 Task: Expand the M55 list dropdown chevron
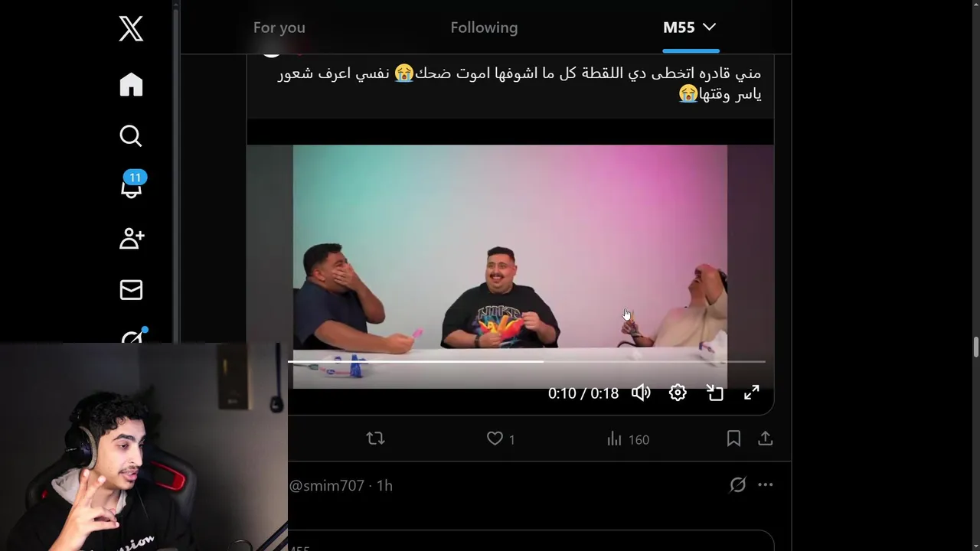pos(709,27)
